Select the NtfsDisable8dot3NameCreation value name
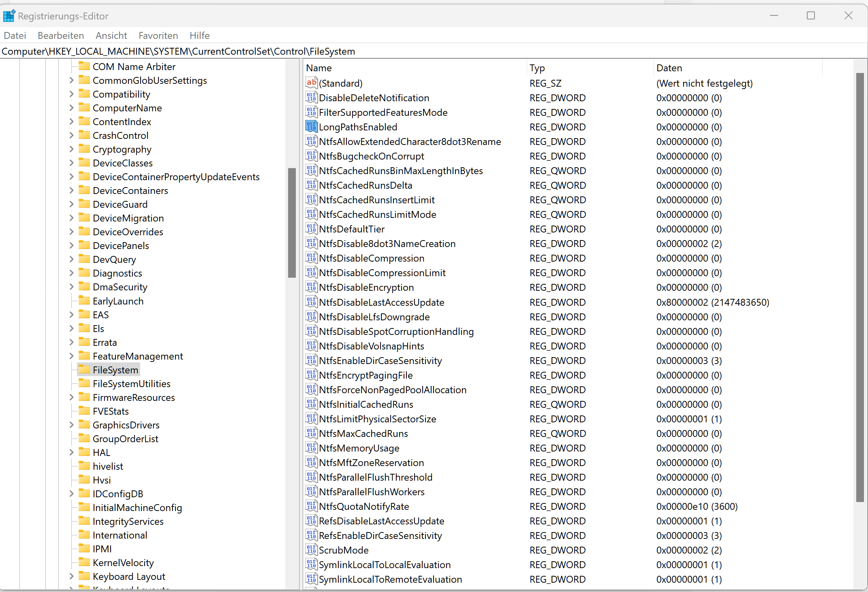This screenshot has height=592, width=868. [x=387, y=243]
